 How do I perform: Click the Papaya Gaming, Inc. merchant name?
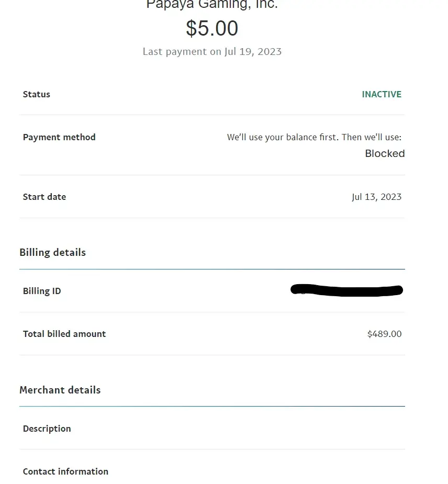[212, 5]
